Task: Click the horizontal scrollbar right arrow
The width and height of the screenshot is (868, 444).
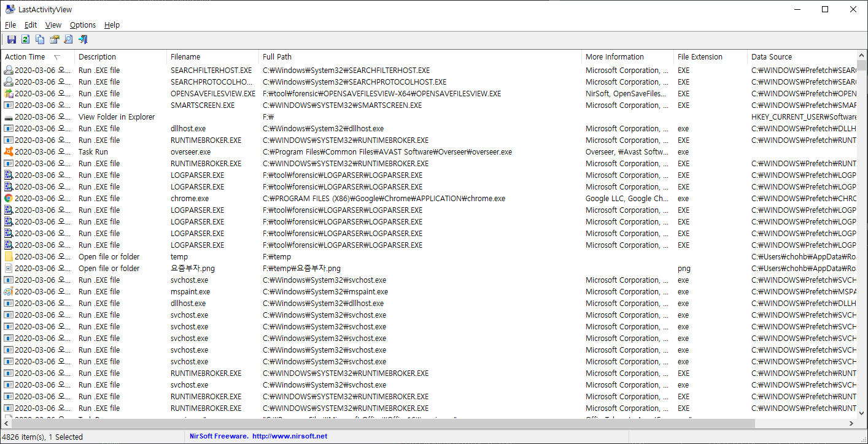Action: [x=851, y=424]
